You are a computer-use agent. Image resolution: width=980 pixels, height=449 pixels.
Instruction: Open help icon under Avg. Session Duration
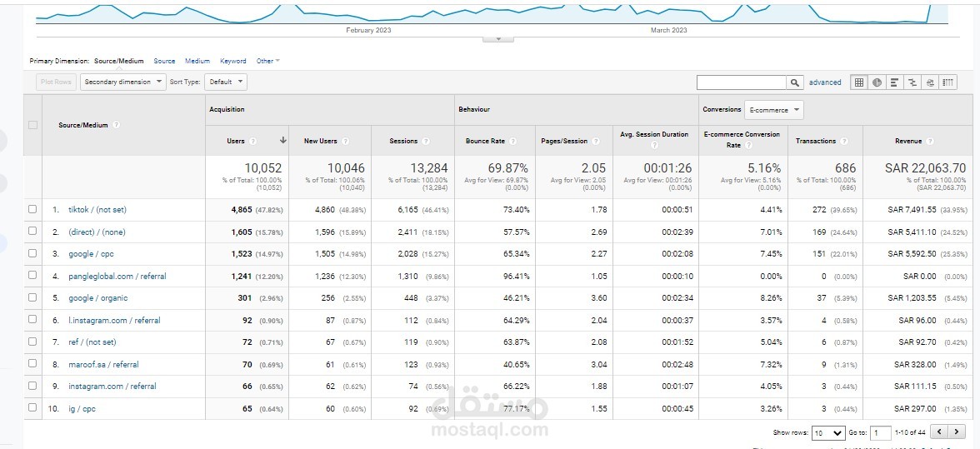coord(654,146)
